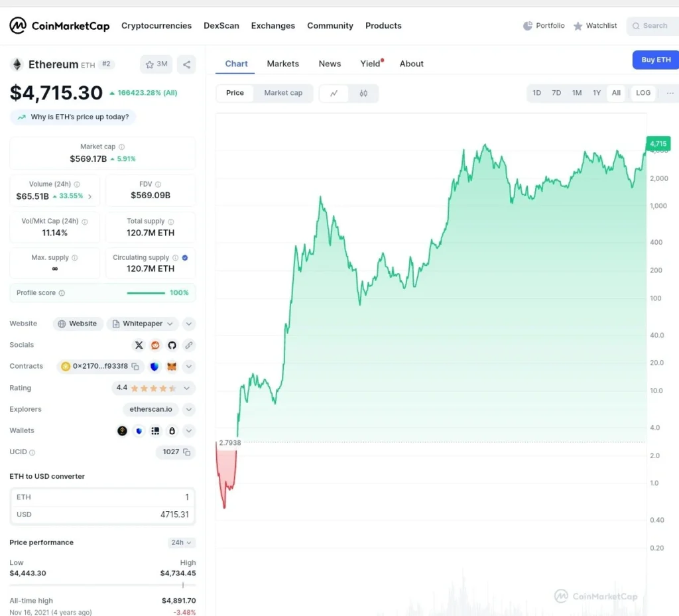This screenshot has width=679, height=616.
Task: Click the MetaMask icon in Contracts row
Action: [x=171, y=366]
